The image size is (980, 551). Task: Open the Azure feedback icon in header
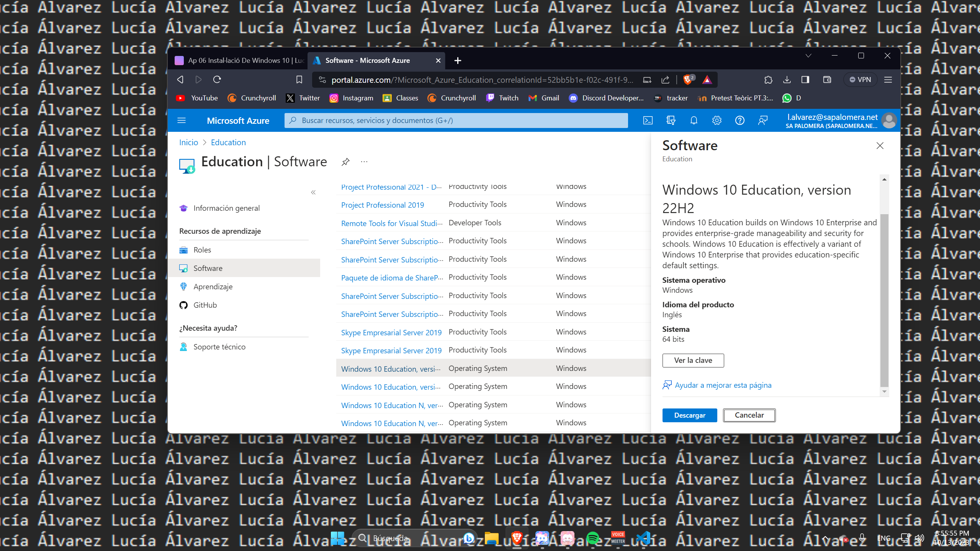click(762, 120)
